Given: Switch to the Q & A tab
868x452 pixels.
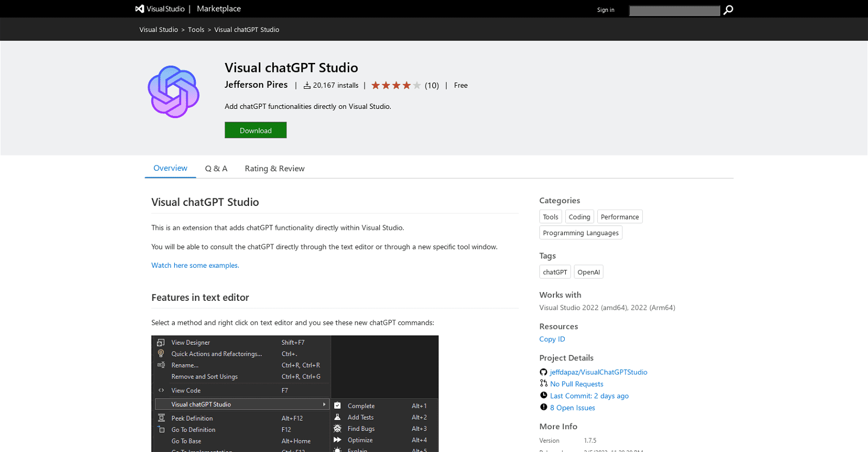Looking at the screenshot, I should pyautogui.click(x=216, y=169).
